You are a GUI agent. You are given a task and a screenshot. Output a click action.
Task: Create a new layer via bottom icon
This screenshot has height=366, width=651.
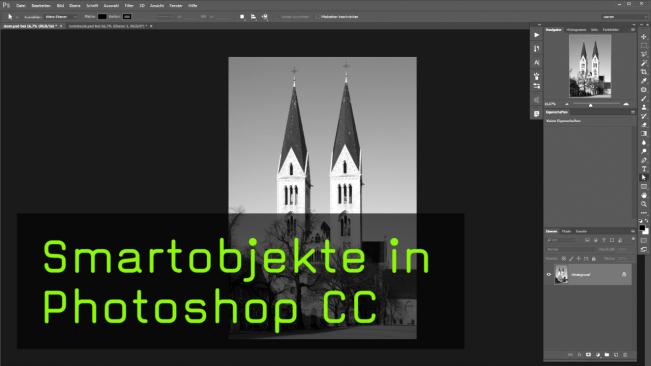click(616, 355)
